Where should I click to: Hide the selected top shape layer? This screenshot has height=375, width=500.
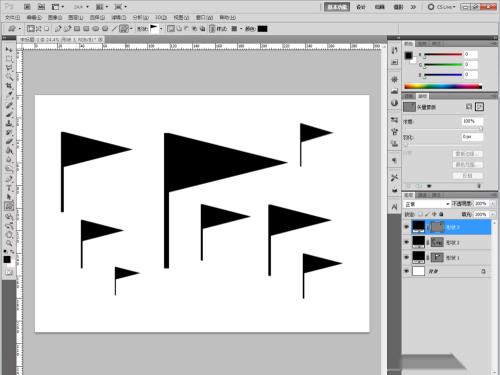406,227
